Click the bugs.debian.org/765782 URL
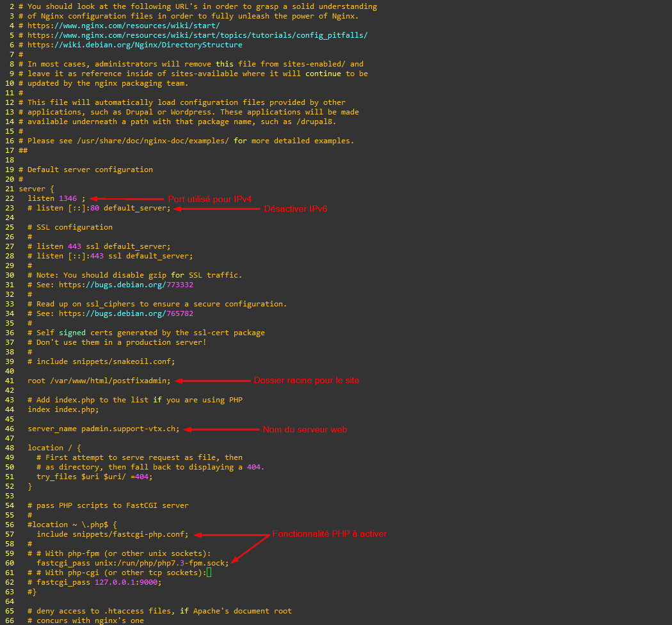The width and height of the screenshot is (672, 625). [x=126, y=313]
